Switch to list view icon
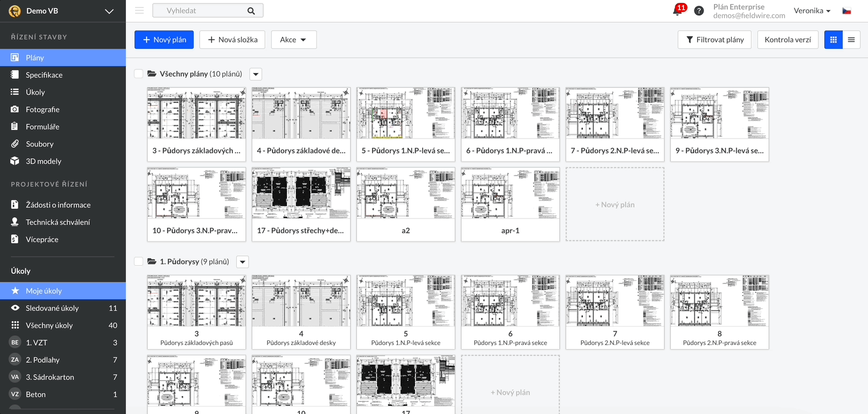Viewport: 868px width, 414px height. click(x=851, y=40)
